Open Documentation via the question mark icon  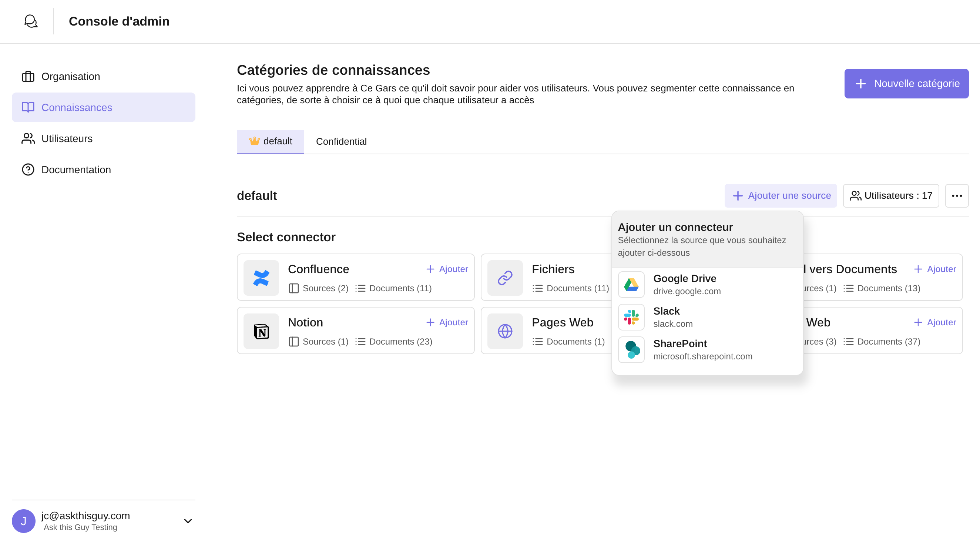(28, 169)
